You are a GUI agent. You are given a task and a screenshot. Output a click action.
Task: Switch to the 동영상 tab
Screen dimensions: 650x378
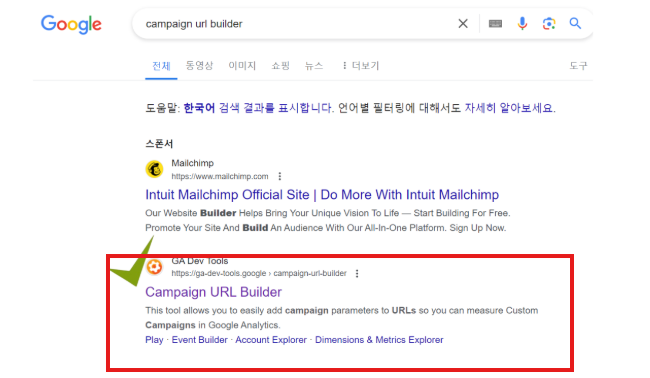[199, 65]
